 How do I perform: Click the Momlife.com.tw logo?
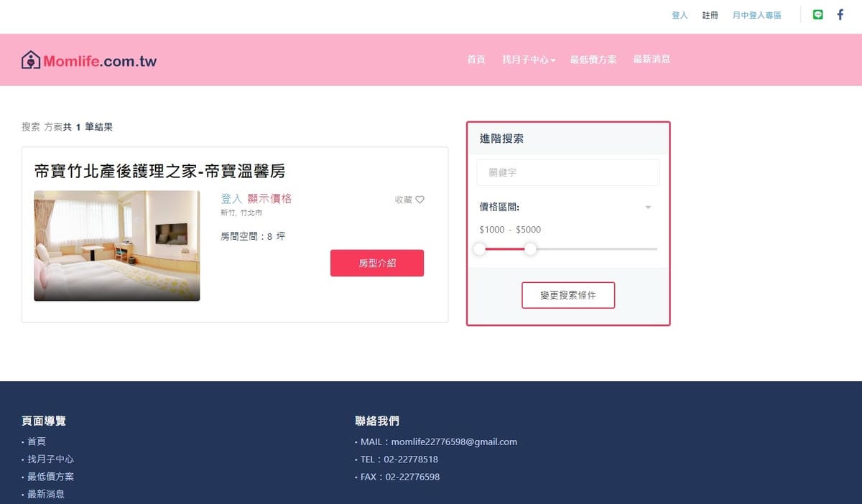(x=89, y=60)
